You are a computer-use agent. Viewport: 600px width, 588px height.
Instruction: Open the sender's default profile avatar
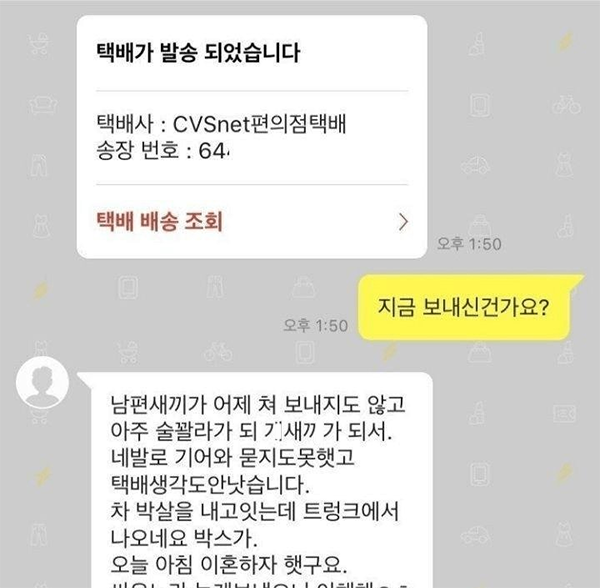(42, 382)
